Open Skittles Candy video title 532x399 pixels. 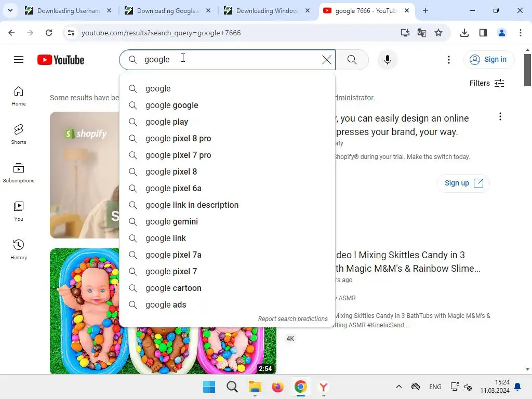[407, 262]
